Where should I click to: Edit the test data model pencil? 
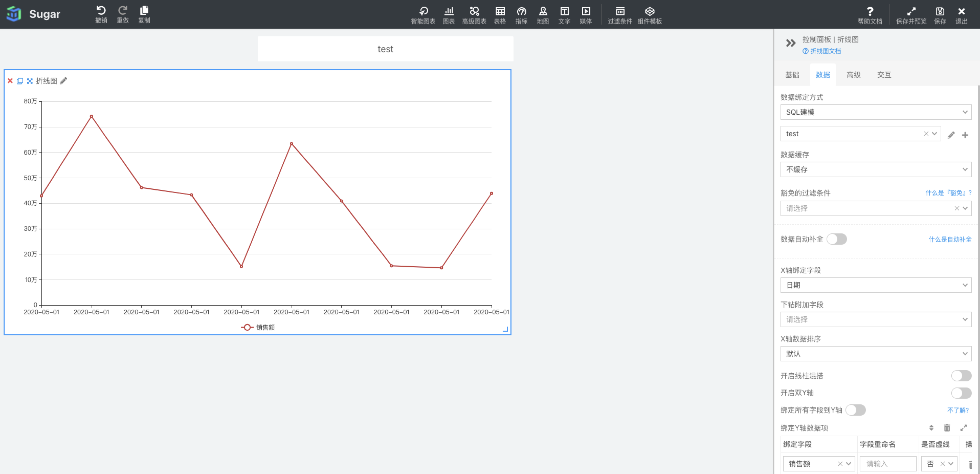point(951,135)
